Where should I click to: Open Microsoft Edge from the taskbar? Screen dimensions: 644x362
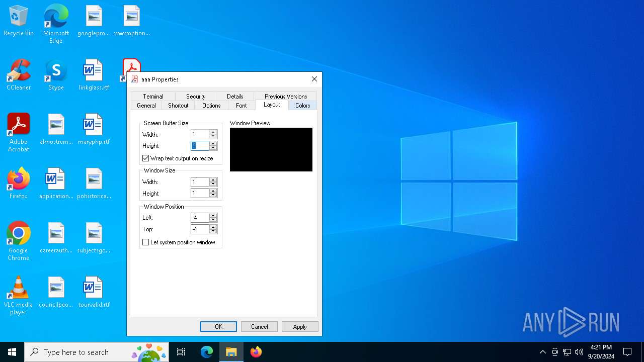click(207, 352)
